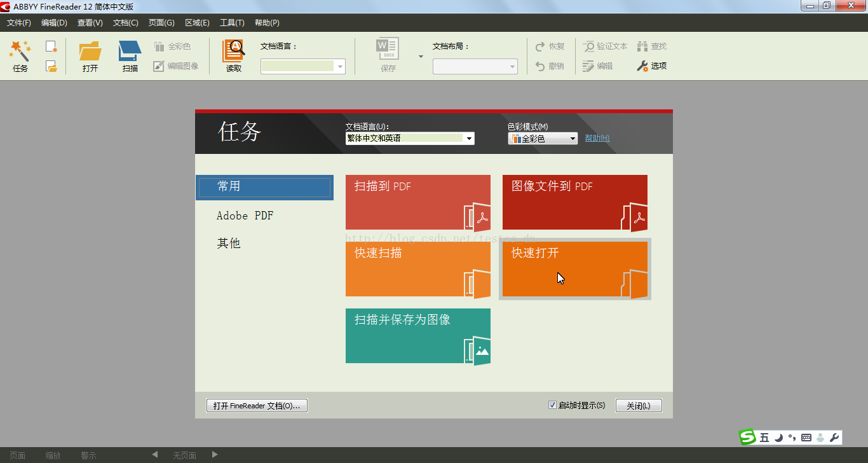868x463 pixels.
Task: Toggle the punctuation icon in IME bar
Action: tap(792, 438)
